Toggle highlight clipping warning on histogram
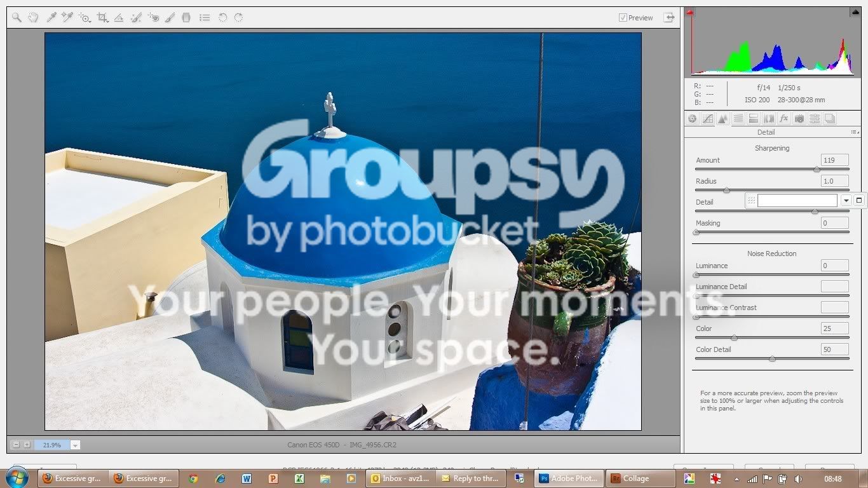Screen dimensions: 868x488 855,12
